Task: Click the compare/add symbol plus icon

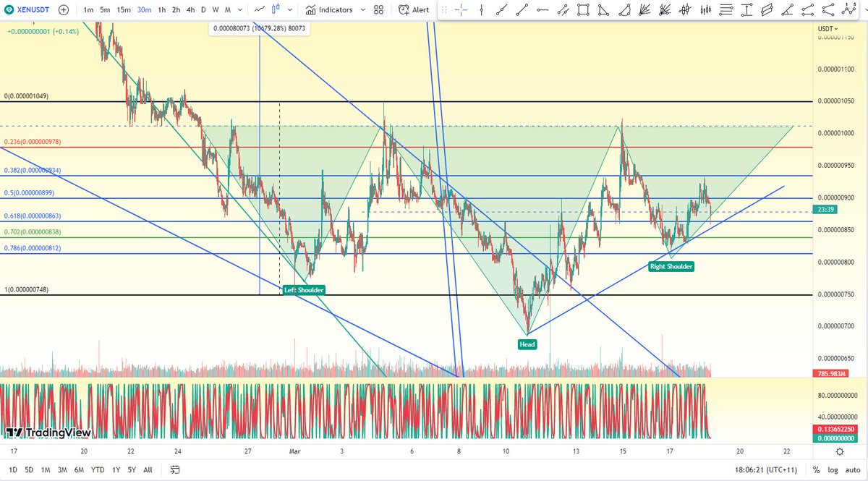Action: tap(64, 10)
